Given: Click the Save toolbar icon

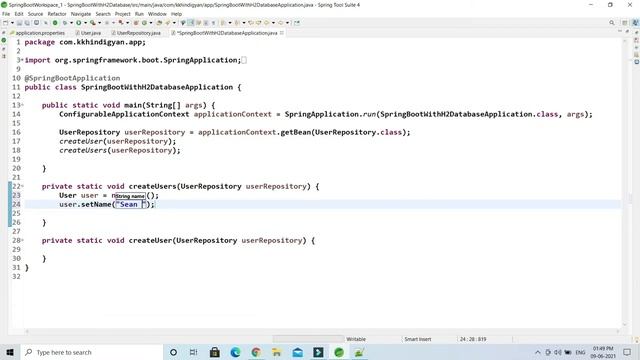Looking at the screenshot, I should pos(19,23).
